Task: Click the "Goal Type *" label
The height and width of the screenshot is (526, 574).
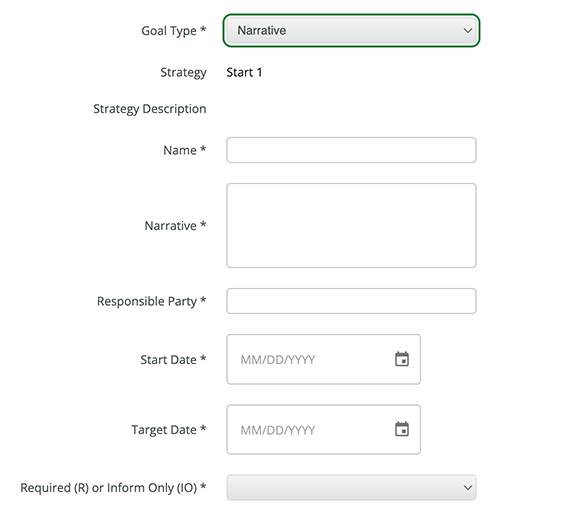Action: click(174, 31)
